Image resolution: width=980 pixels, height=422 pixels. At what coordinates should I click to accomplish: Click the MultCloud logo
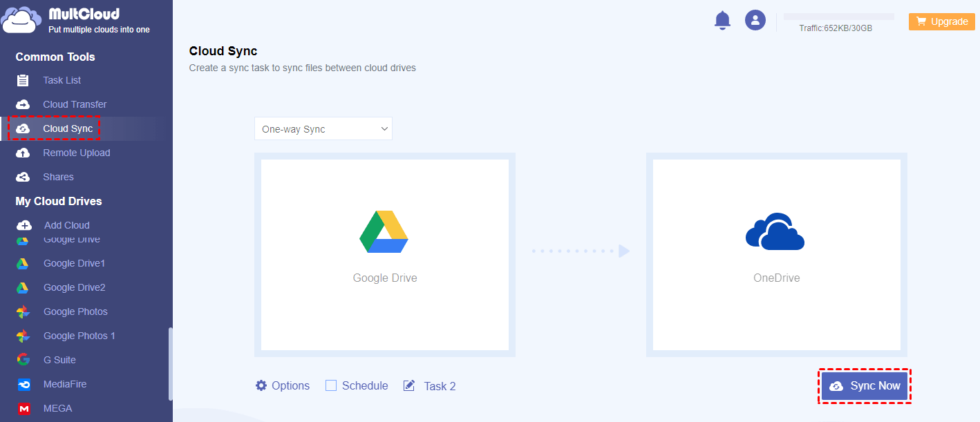tap(76, 20)
